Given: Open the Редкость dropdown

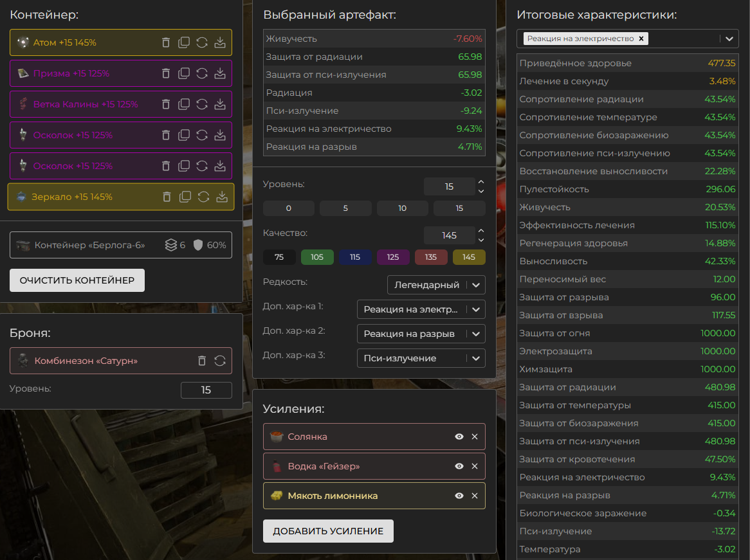Looking at the screenshot, I should [436, 285].
